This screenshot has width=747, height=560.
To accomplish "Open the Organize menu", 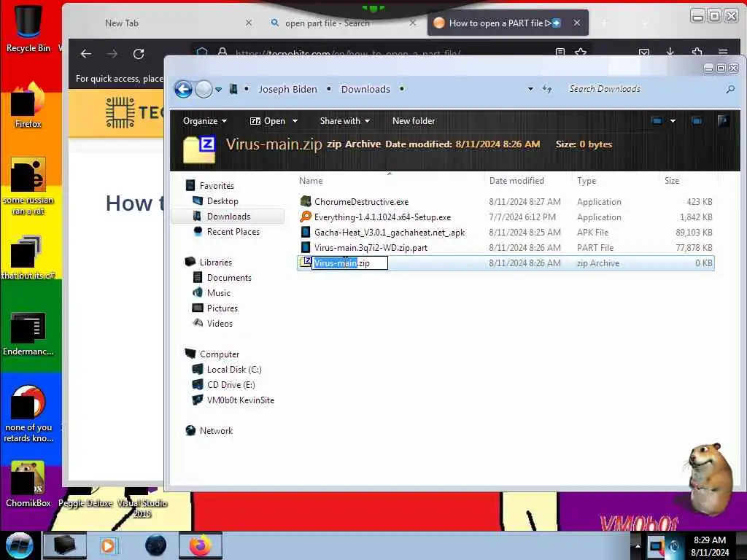I will point(204,121).
